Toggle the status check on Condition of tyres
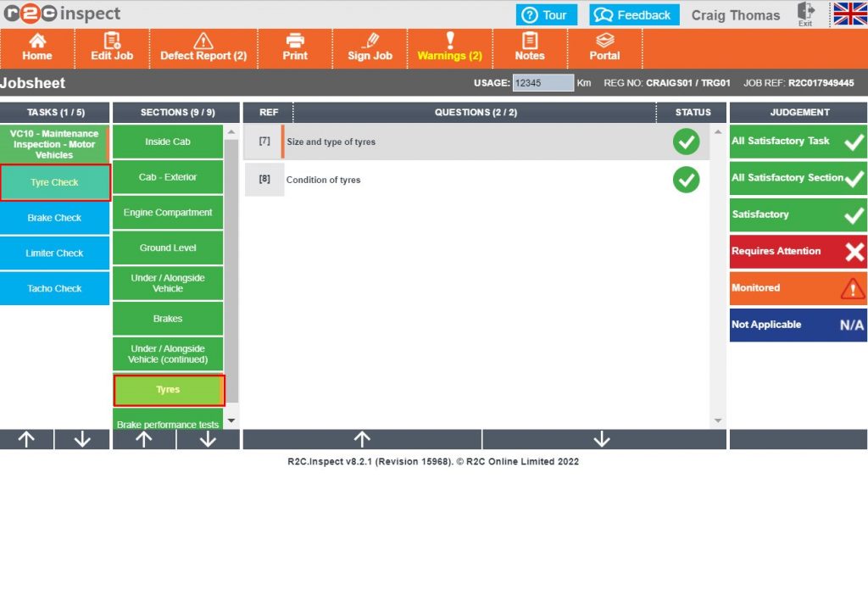The height and width of the screenshot is (601, 868). [687, 180]
